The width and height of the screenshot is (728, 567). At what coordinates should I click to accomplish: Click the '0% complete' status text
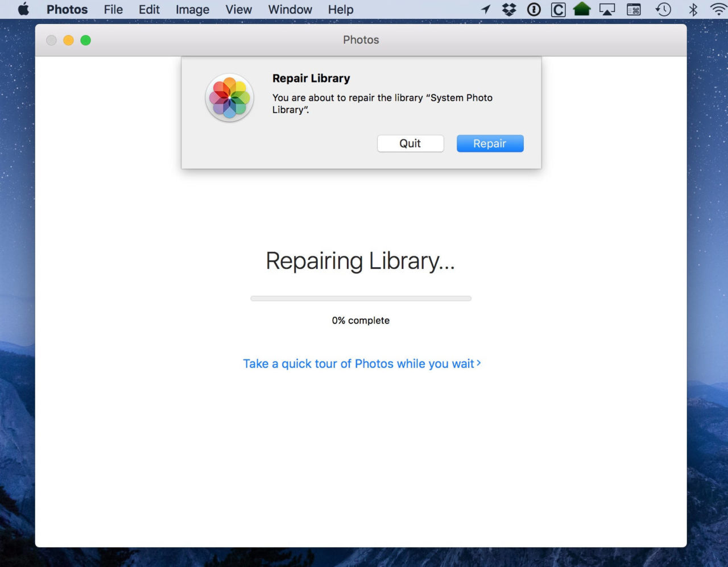pos(361,320)
